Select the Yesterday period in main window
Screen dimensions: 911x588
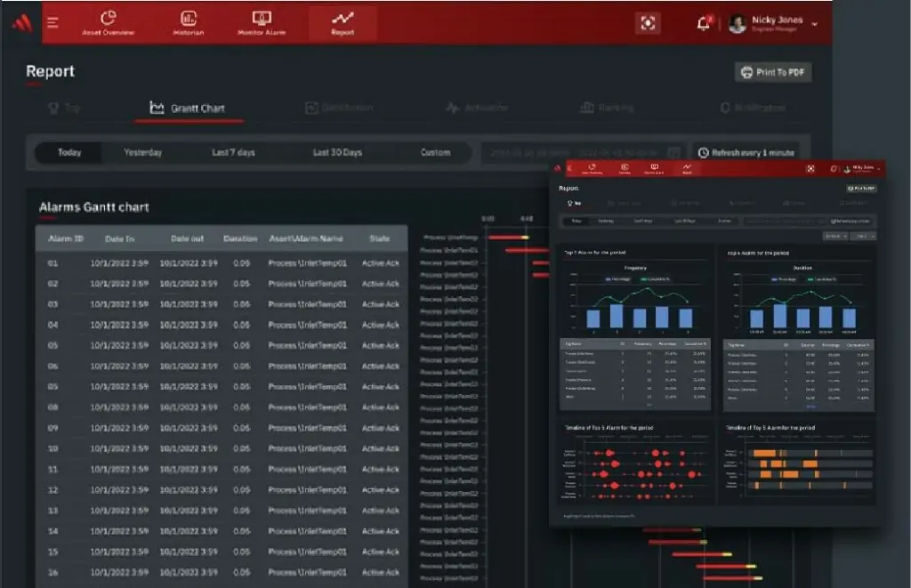point(143,153)
